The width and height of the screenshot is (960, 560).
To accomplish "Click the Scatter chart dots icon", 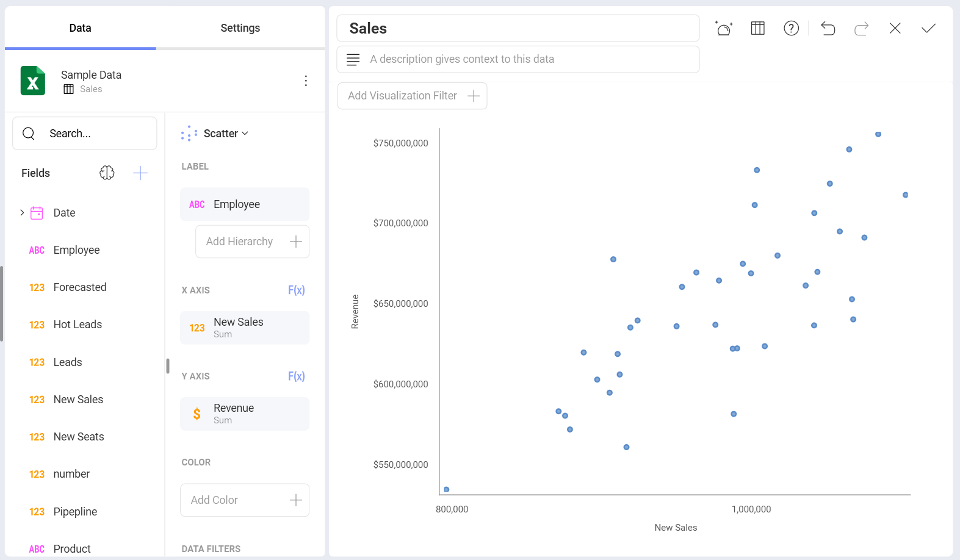I will (189, 134).
